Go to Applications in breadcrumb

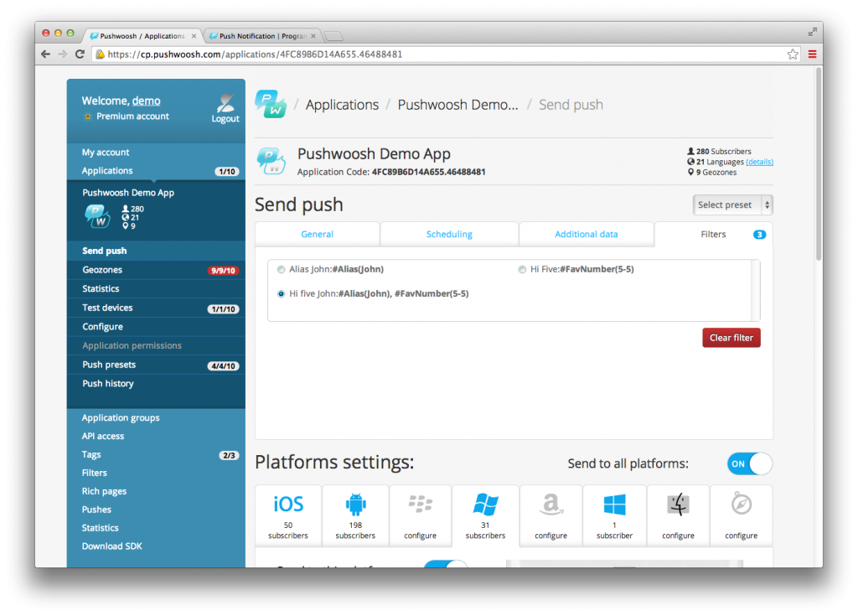click(342, 105)
